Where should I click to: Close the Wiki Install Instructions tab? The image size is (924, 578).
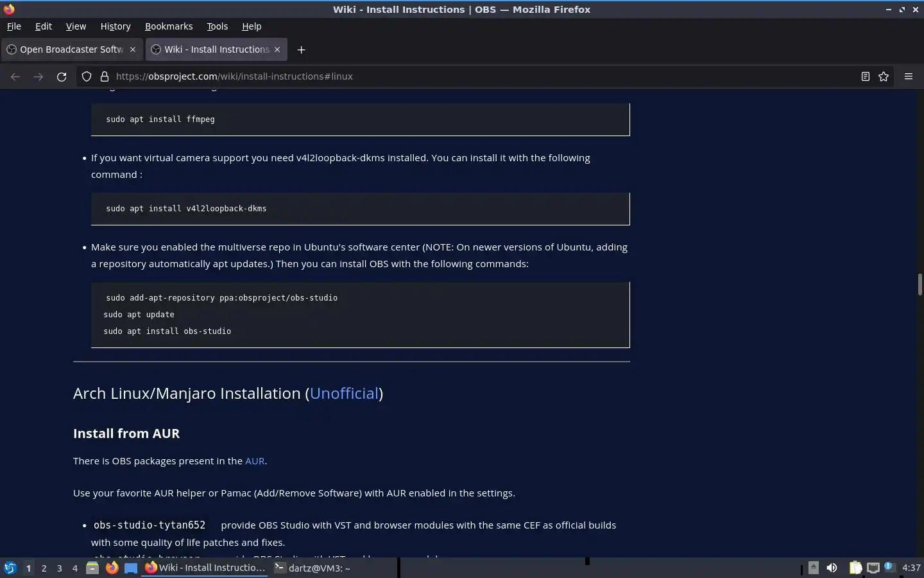coord(277,49)
